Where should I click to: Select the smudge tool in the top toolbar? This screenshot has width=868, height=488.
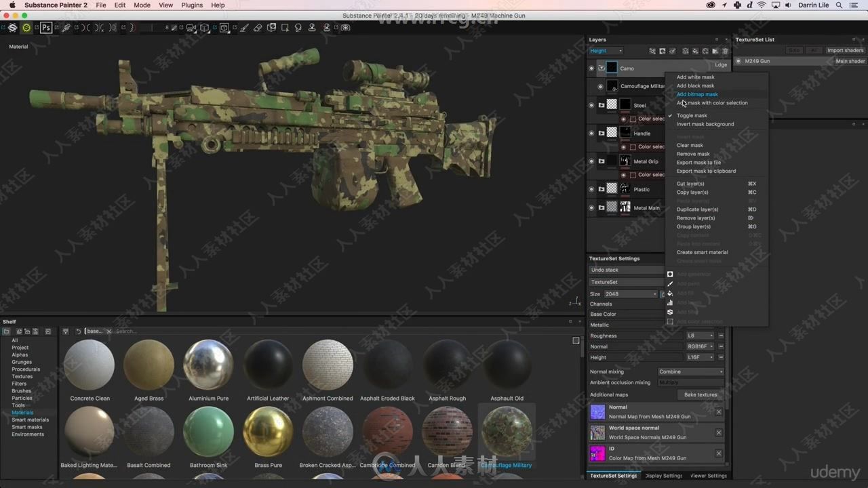coord(298,28)
